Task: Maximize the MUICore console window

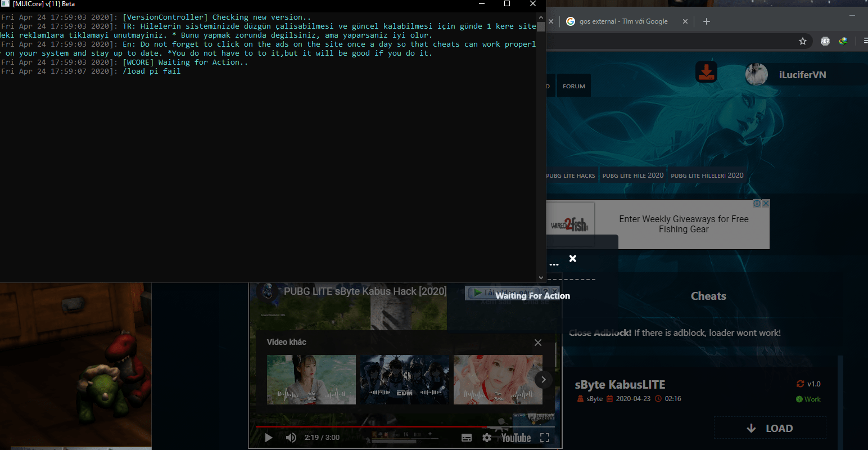Action: (x=507, y=4)
